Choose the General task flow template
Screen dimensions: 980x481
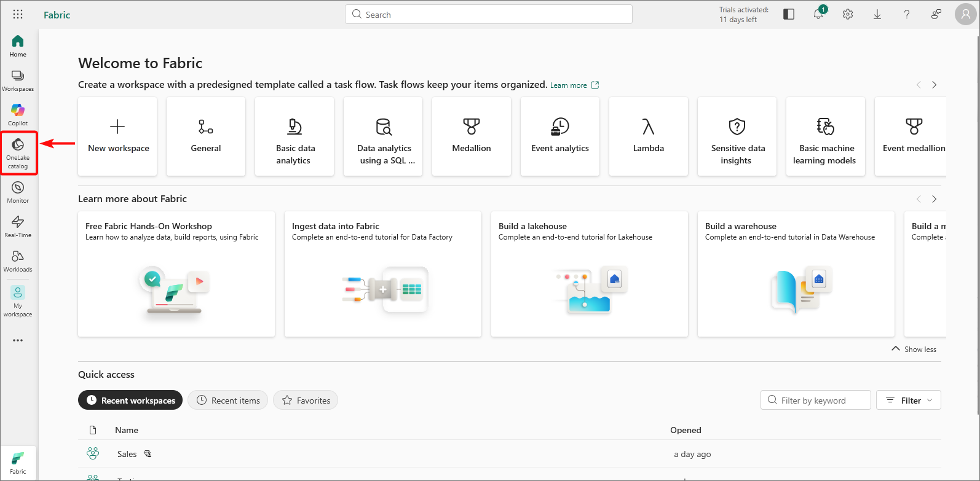pos(206,136)
